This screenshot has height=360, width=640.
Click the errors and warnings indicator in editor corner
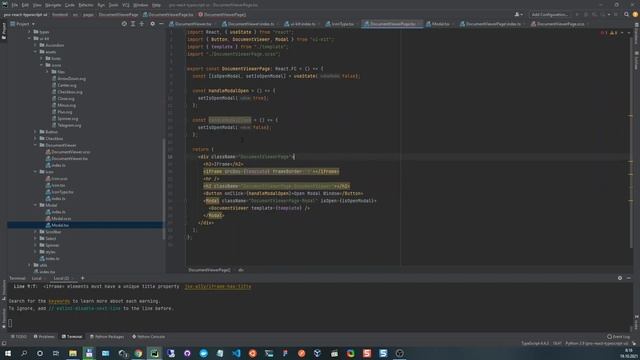point(609,33)
